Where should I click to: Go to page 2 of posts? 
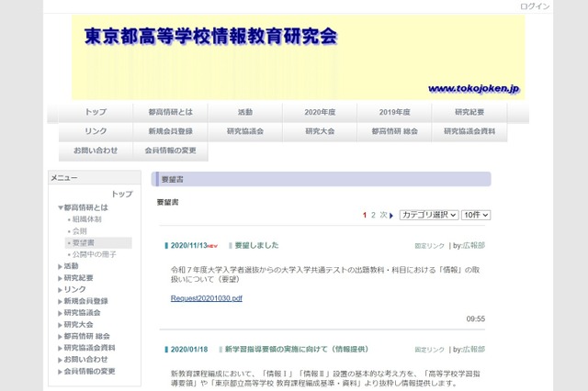(x=373, y=215)
